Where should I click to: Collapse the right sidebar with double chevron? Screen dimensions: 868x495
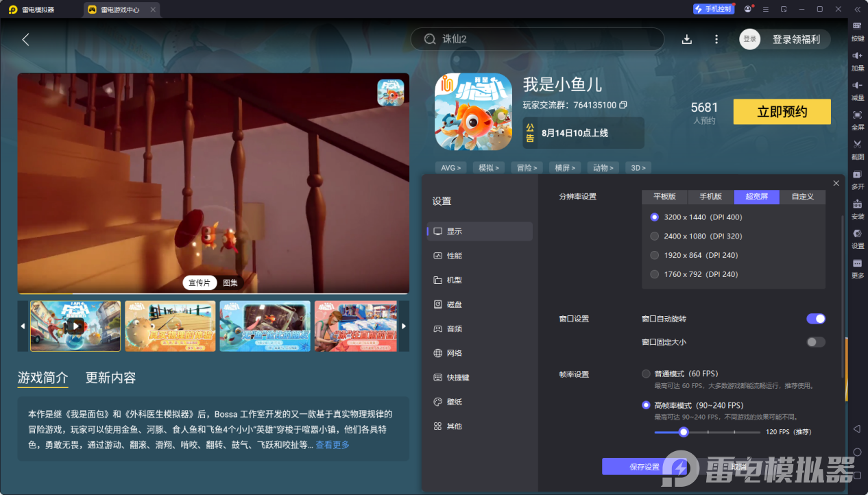[857, 9]
